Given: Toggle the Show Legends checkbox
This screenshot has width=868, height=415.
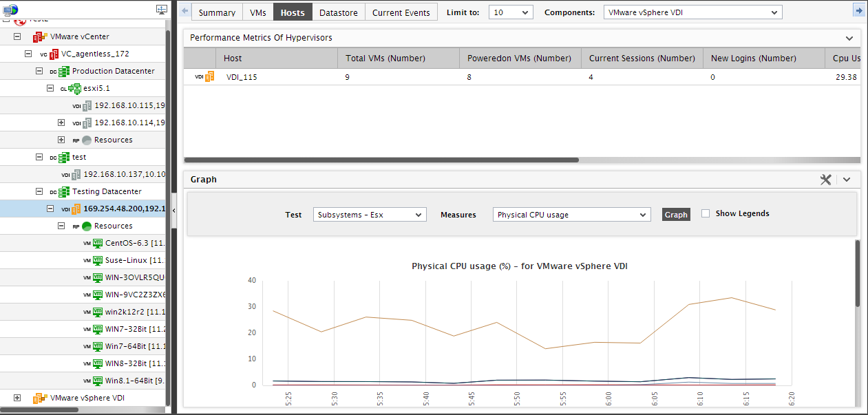Looking at the screenshot, I should click(x=706, y=213).
